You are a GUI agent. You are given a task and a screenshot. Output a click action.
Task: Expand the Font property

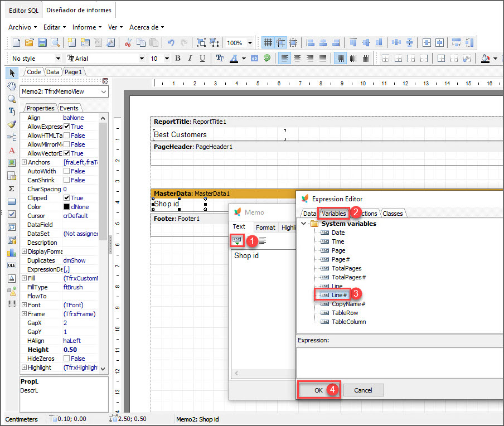point(24,304)
